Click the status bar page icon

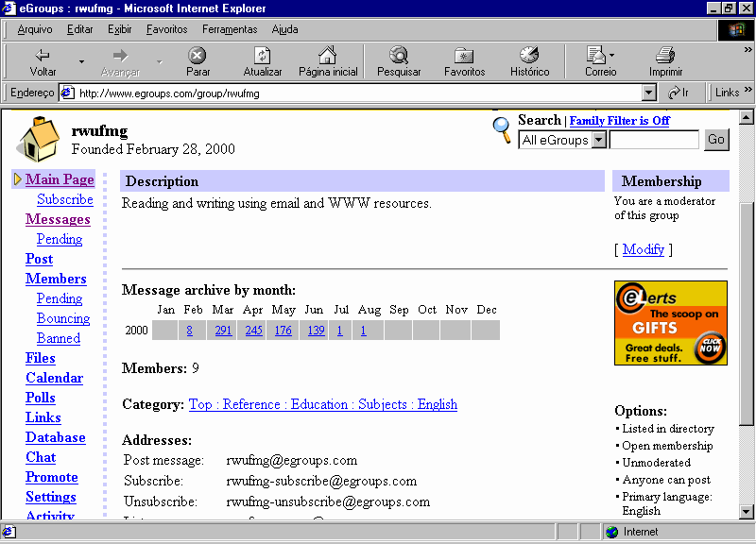9,532
